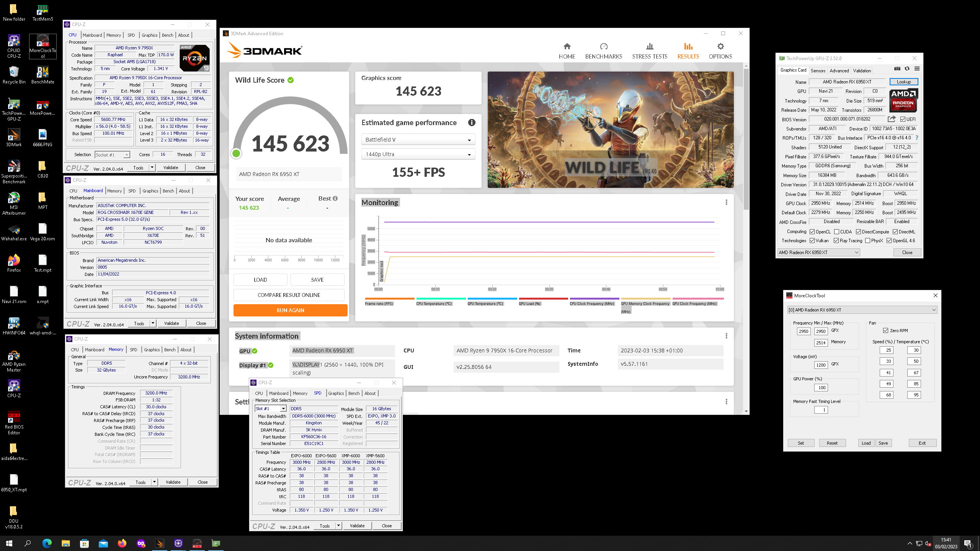980x551 pixels.
Task: Open Advanced tab in GPU-Z
Action: click(x=839, y=70)
